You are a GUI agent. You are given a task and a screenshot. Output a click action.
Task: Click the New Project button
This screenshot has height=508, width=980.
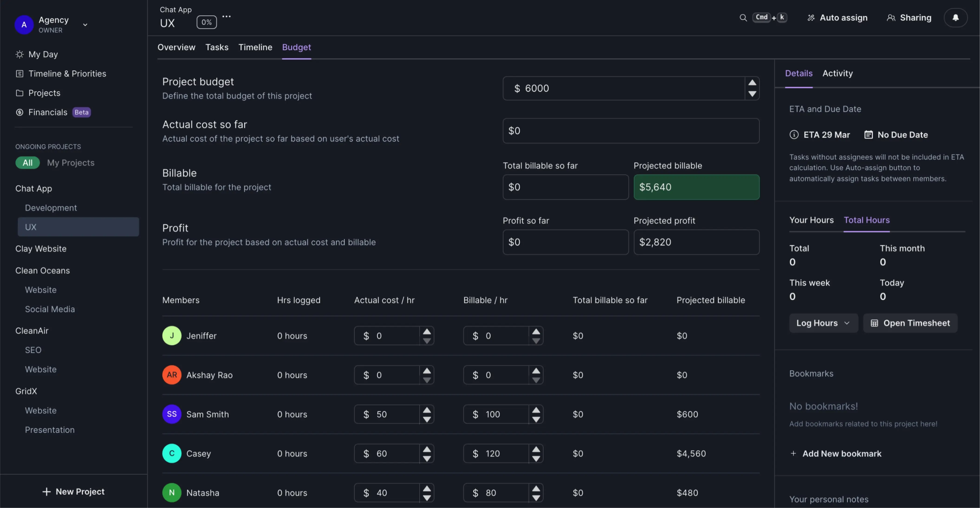pyautogui.click(x=73, y=491)
